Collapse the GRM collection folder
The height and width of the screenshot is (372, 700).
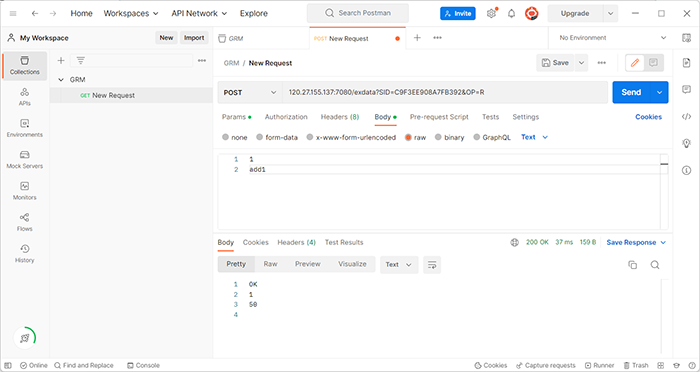(x=61, y=80)
